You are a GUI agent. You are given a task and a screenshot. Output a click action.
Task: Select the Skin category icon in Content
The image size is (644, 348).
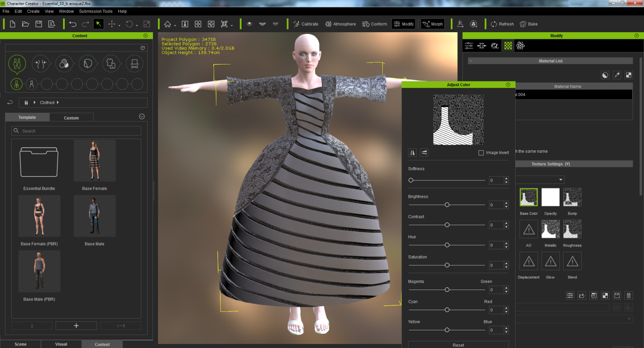[x=64, y=64]
